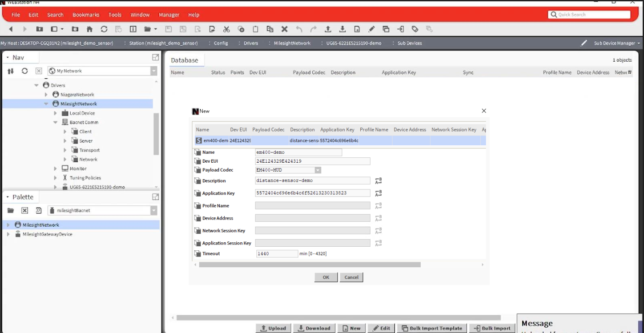Click the pencil icon left of Sub Device Manager
This screenshot has width=644, height=333.
tap(584, 43)
